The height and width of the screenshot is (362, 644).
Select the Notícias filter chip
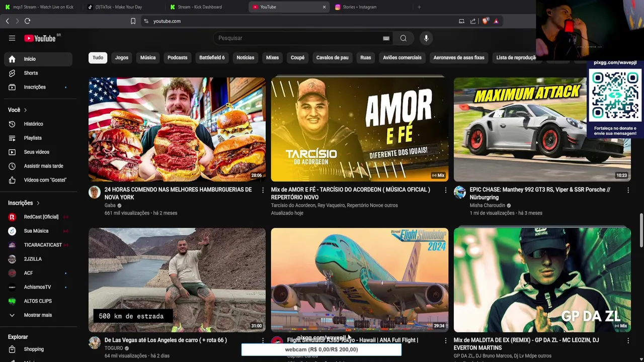click(x=246, y=57)
